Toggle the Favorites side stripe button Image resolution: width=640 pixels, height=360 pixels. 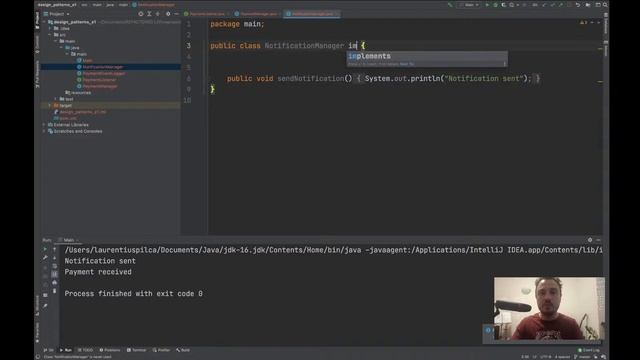(37, 333)
